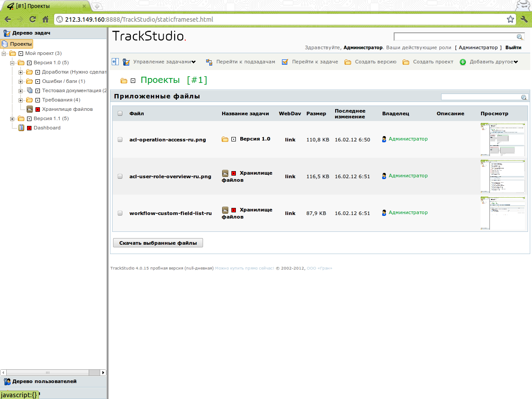Expand the 'Требования' tree node
532x399 pixels.
pyautogui.click(x=21, y=100)
